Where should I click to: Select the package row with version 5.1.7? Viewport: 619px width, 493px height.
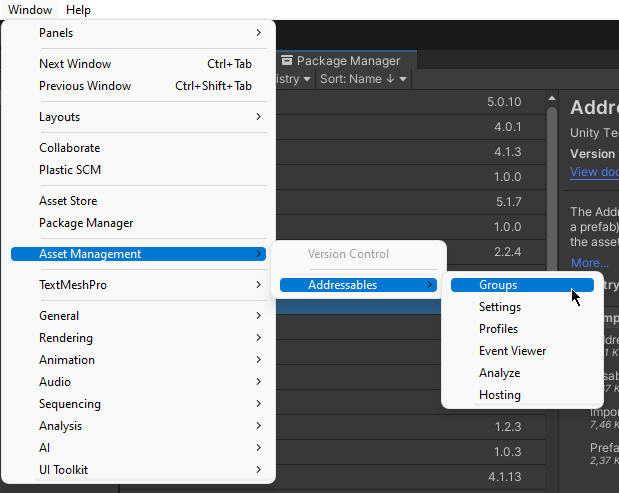tap(411, 202)
